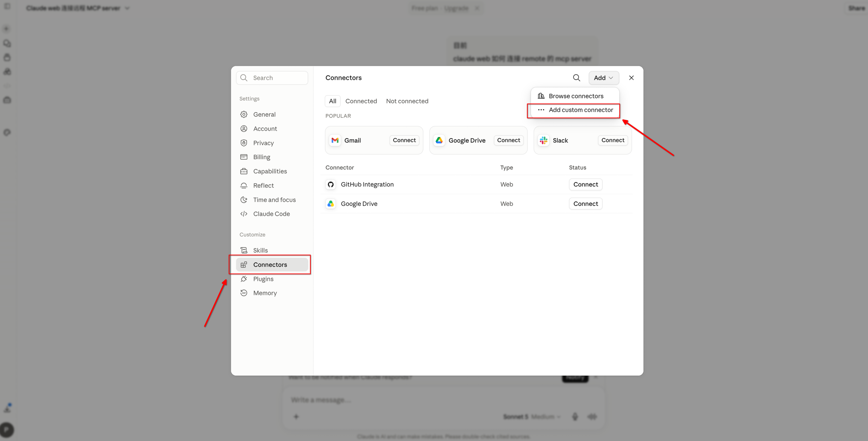
Task: Close the settings dialog with X
Action: coord(631,78)
